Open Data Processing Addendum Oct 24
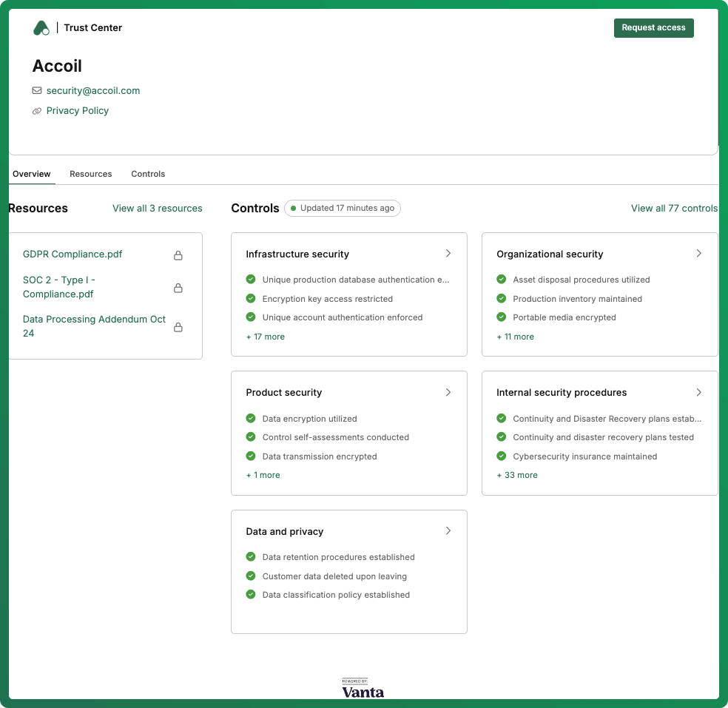Image resolution: width=728 pixels, height=708 pixels. (94, 326)
